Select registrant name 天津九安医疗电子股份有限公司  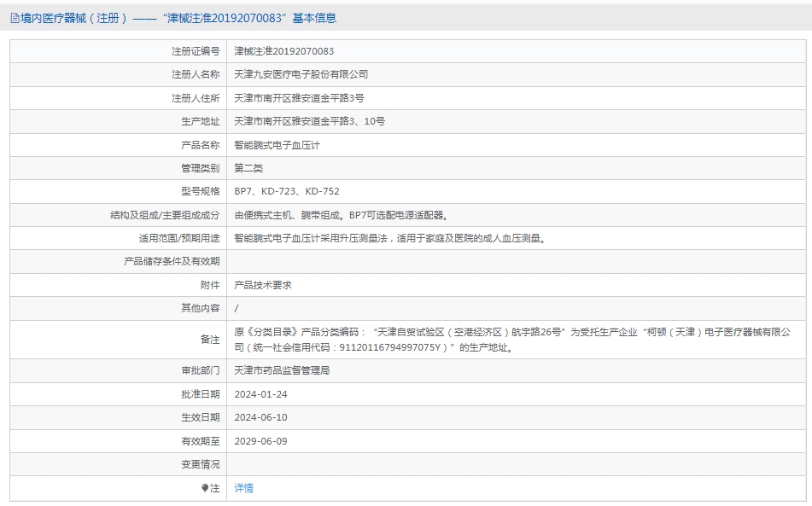point(301,75)
